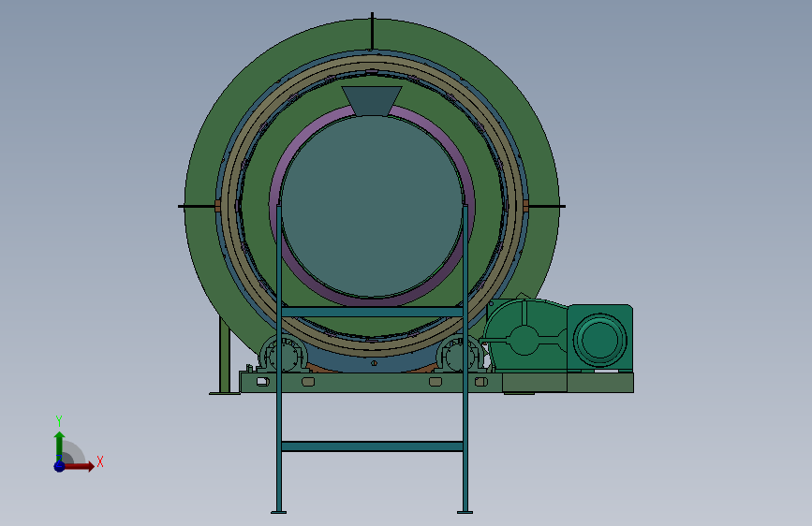This screenshot has width=812, height=526.
Task: Pick the vertical green post left of base
Action: pos(225,357)
